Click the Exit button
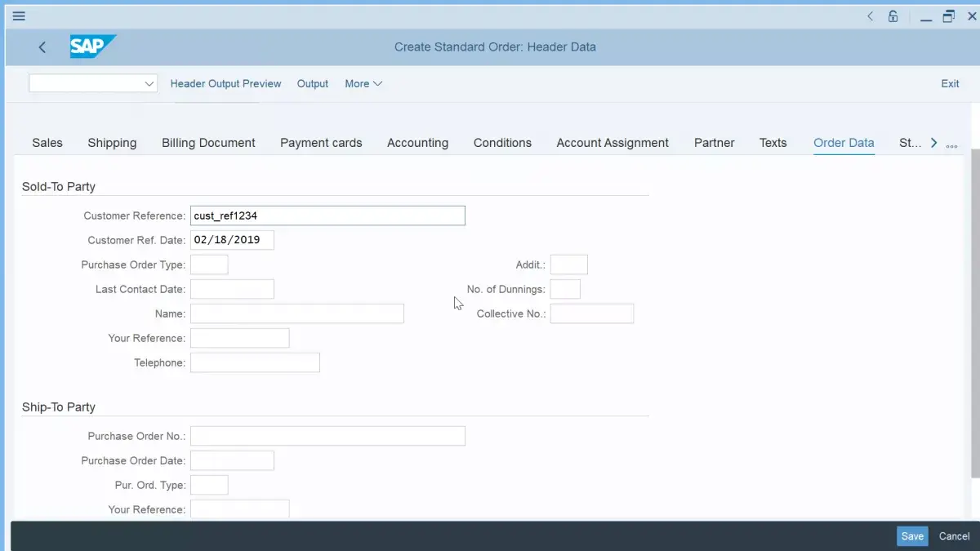Image resolution: width=980 pixels, height=551 pixels. point(950,83)
